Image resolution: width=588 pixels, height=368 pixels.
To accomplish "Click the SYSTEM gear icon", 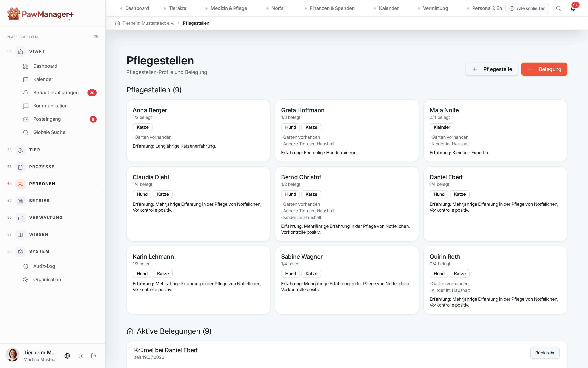I will coord(20,251).
